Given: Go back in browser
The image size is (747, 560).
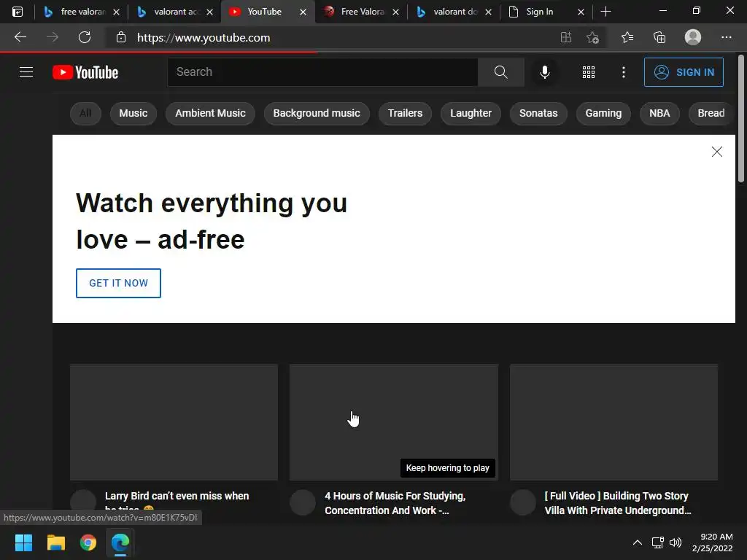Looking at the screenshot, I should [x=20, y=37].
